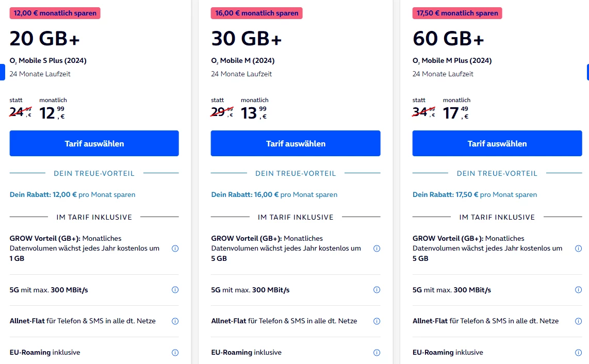Viewport: 589px width, 364px height.
Task: Click the left blue carousel edge handle
Action: coord(2,72)
